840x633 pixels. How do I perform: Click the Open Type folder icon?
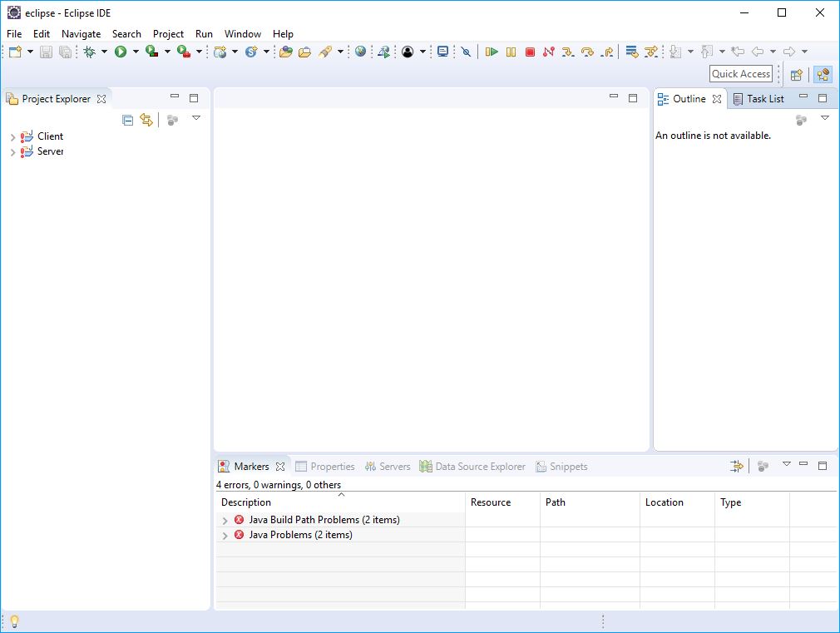[x=286, y=52]
